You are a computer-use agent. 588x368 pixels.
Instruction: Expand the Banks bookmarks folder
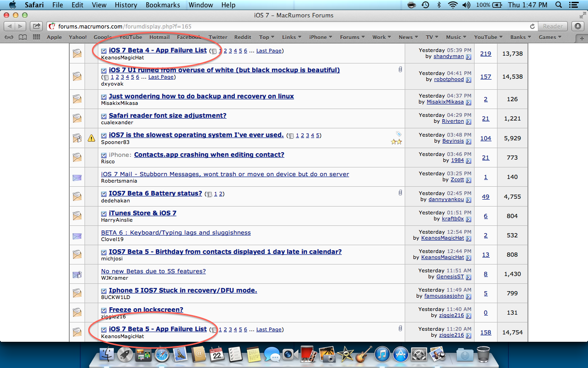click(x=520, y=37)
